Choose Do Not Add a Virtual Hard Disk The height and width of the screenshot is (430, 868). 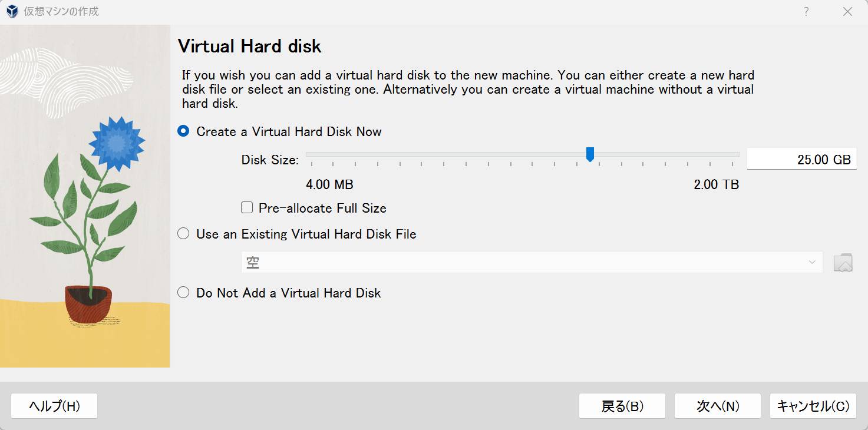tap(184, 293)
